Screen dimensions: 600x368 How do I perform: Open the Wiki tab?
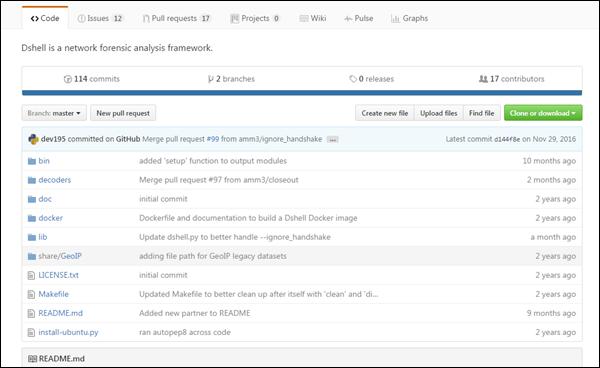pos(313,18)
